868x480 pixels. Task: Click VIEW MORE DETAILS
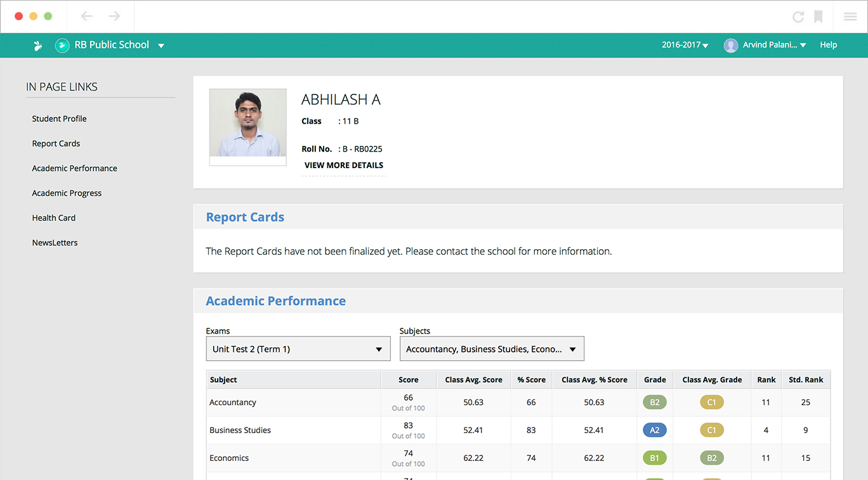click(x=344, y=165)
